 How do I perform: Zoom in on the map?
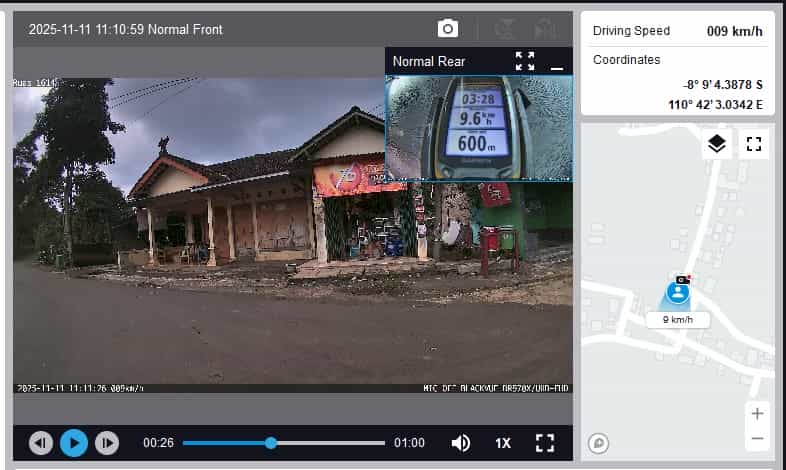pyautogui.click(x=757, y=414)
